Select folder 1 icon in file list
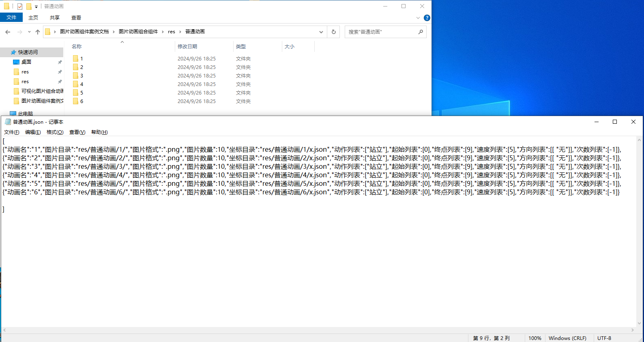The image size is (644, 342). coord(75,58)
